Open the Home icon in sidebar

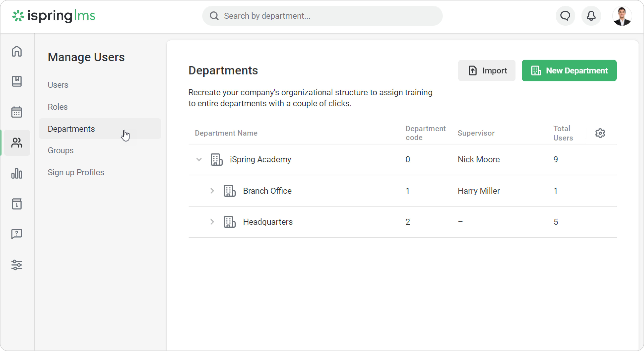click(17, 51)
